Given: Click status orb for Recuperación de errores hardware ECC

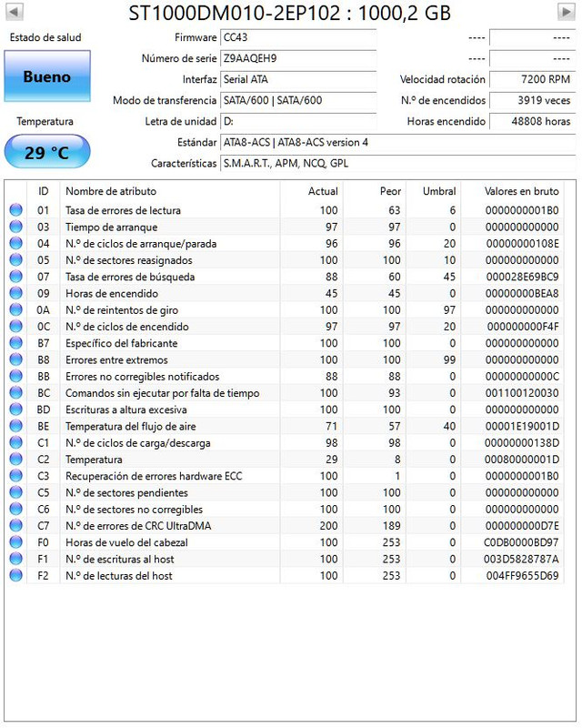Looking at the screenshot, I should [15, 476].
